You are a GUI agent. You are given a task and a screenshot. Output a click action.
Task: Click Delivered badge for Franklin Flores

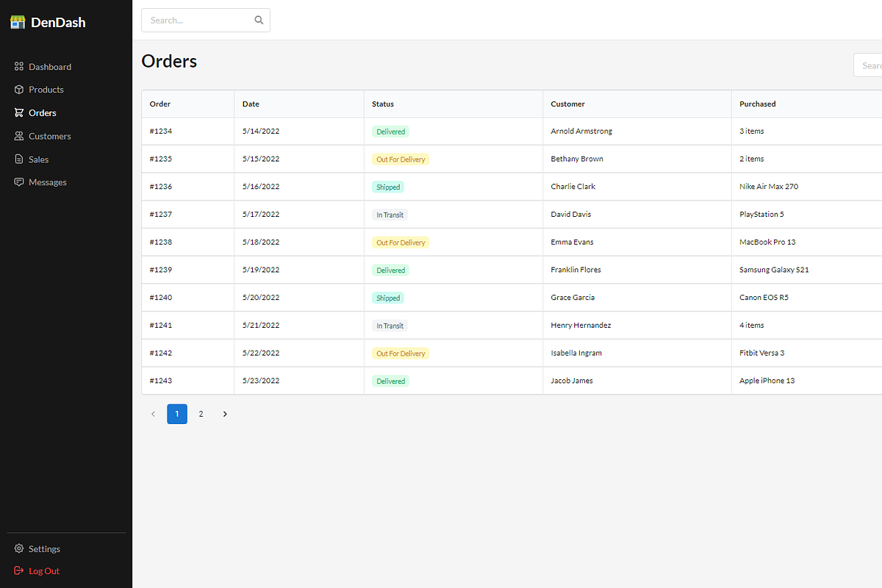point(391,270)
